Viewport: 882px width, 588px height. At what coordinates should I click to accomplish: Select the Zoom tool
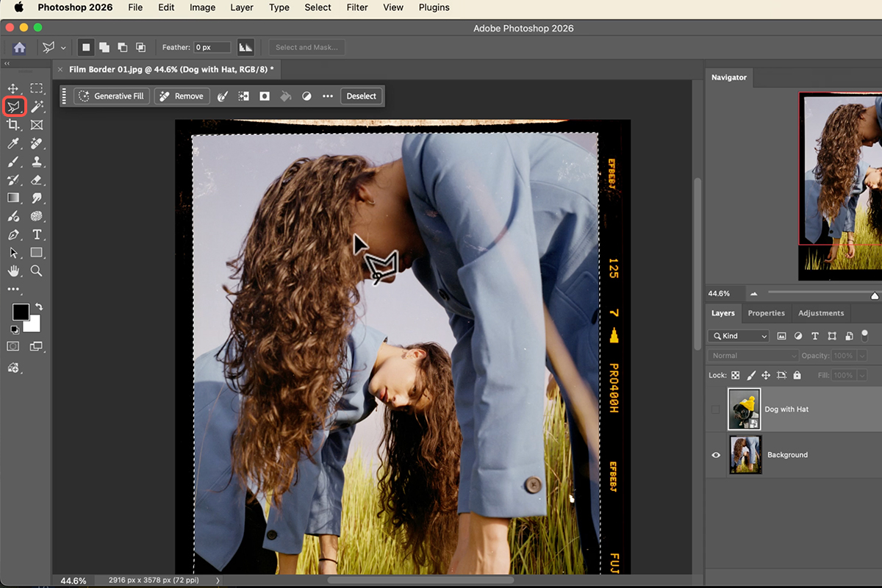[37, 271]
